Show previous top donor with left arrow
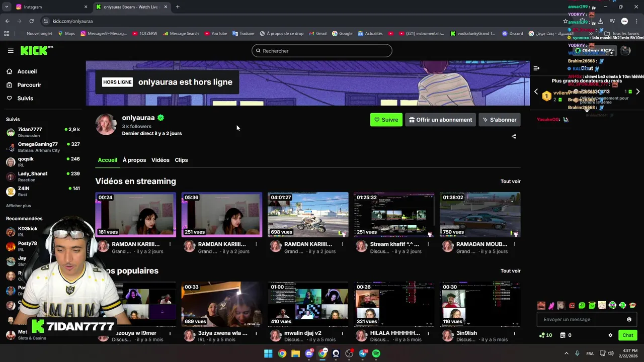The height and width of the screenshot is (362, 644). (536, 92)
